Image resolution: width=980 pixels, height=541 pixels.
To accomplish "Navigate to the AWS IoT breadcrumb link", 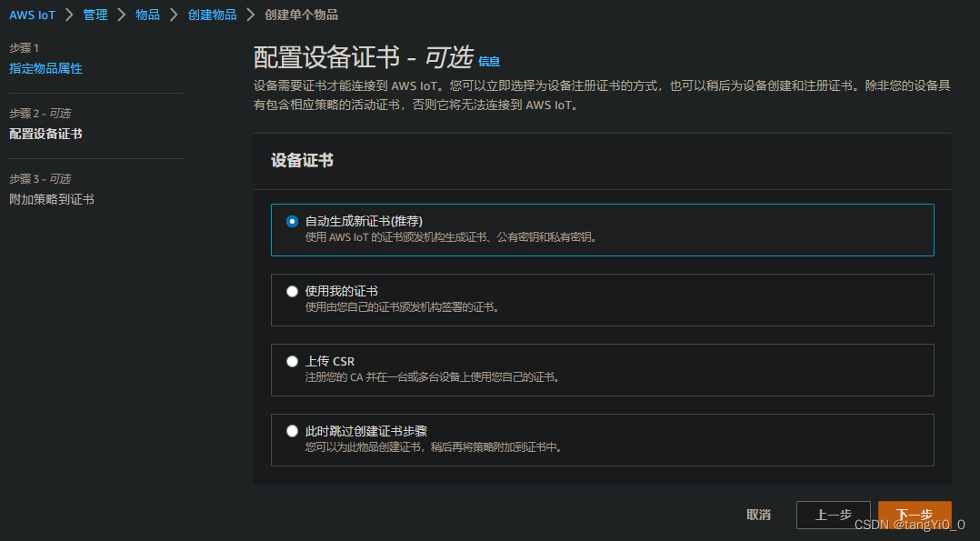I will [x=31, y=15].
